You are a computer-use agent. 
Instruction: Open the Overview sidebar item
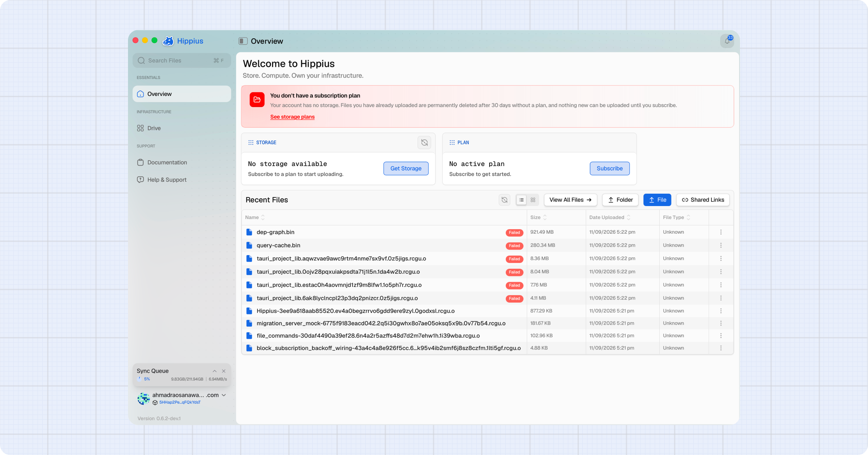click(182, 94)
